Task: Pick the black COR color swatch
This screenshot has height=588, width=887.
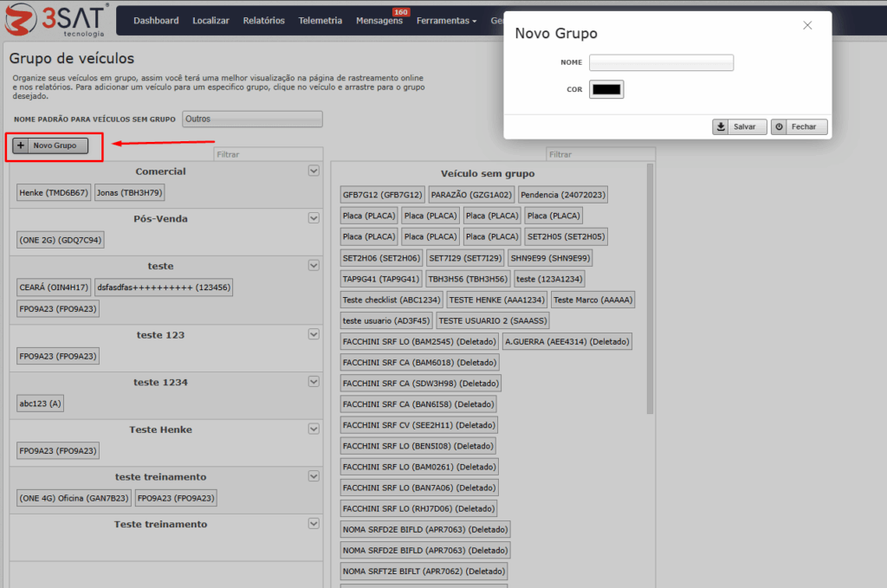Action: (x=606, y=89)
